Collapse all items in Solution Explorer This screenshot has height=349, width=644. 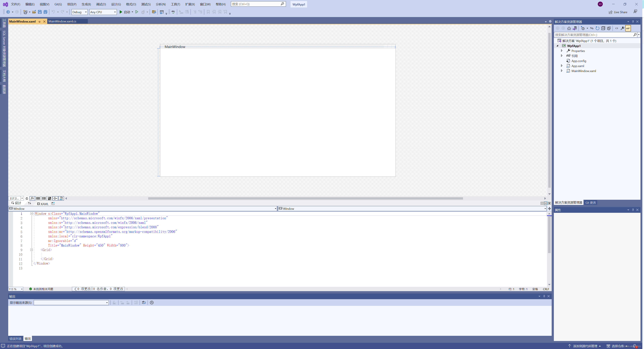coord(603,28)
